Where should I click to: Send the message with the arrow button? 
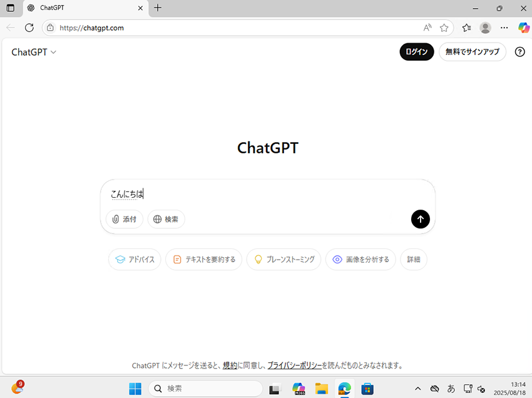[x=420, y=219]
